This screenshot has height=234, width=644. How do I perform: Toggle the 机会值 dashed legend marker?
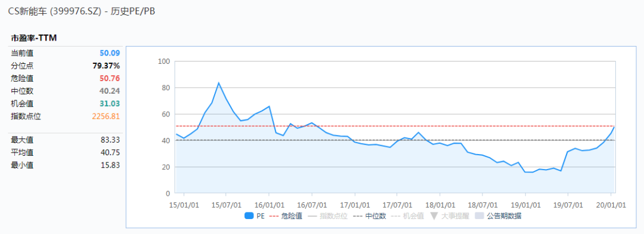395,216
